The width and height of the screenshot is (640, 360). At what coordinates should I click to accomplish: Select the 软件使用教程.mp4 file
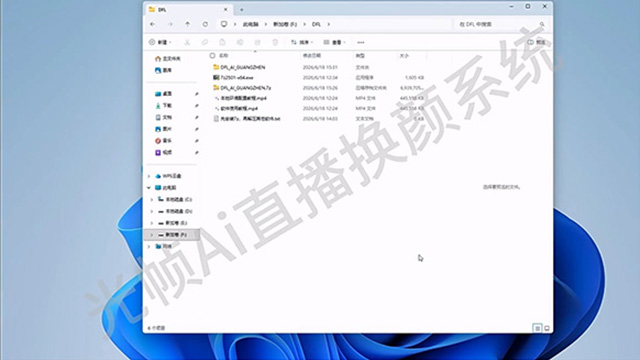pyautogui.click(x=239, y=109)
